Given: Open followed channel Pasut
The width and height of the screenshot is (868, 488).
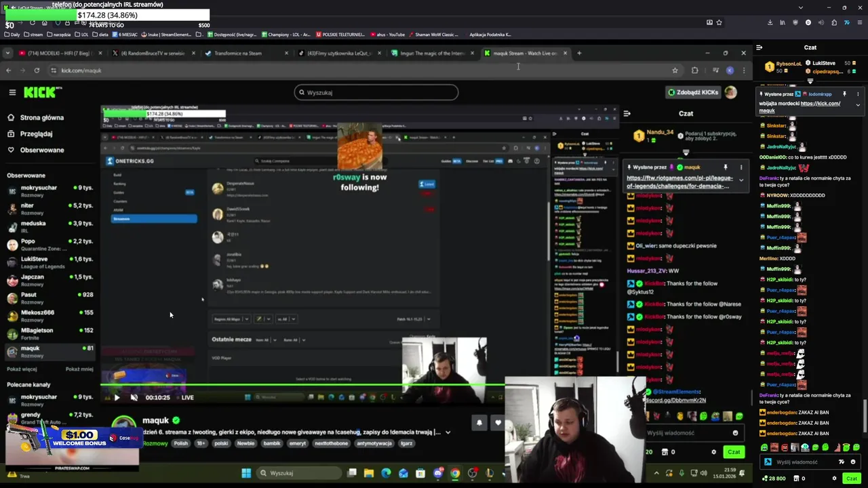Looking at the screenshot, I should click(x=50, y=298).
